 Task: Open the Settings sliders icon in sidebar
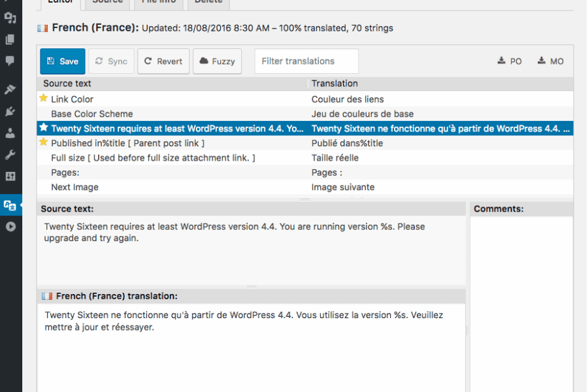(x=10, y=176)
